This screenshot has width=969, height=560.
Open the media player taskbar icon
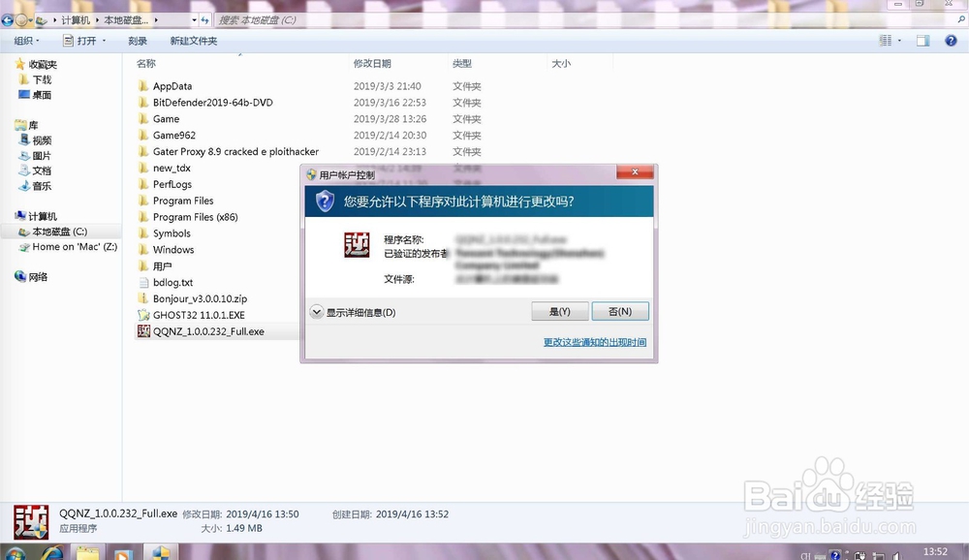tap(122, 553)
